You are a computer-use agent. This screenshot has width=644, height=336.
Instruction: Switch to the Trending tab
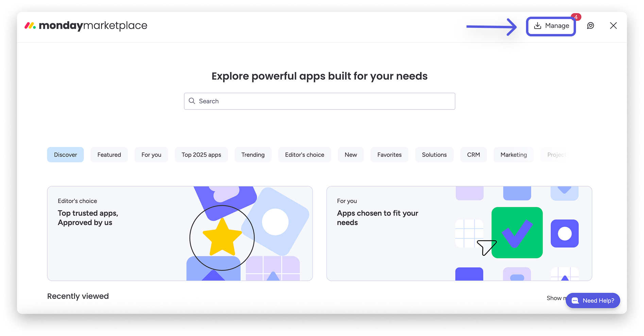coord(253,155)
